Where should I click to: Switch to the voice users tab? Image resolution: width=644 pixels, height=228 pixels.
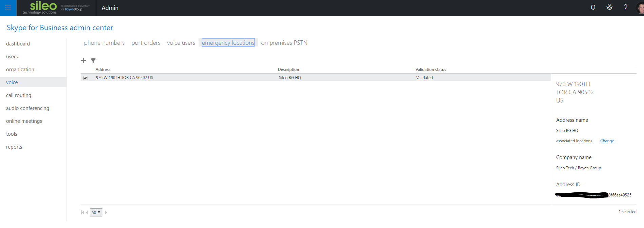click(x=181, y=43)
